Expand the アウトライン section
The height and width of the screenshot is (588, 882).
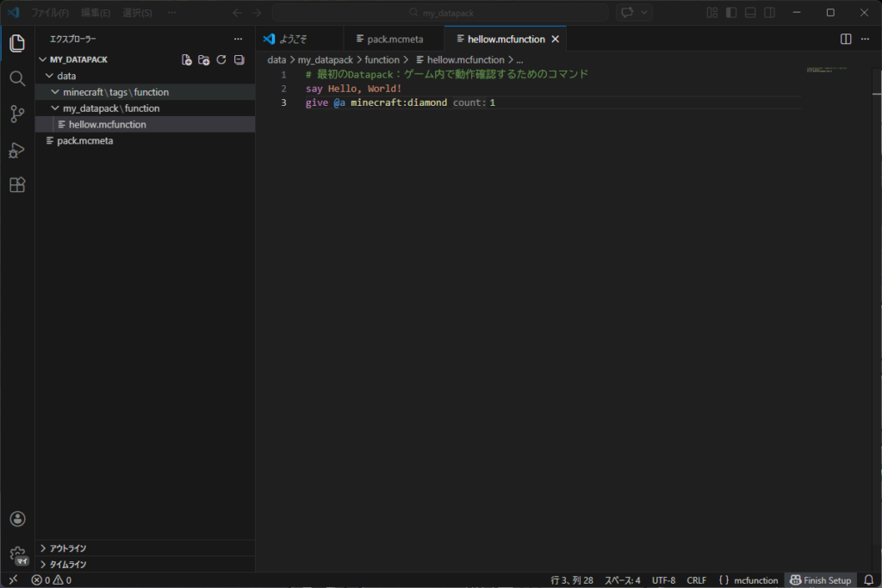click(x=67, y=548)
